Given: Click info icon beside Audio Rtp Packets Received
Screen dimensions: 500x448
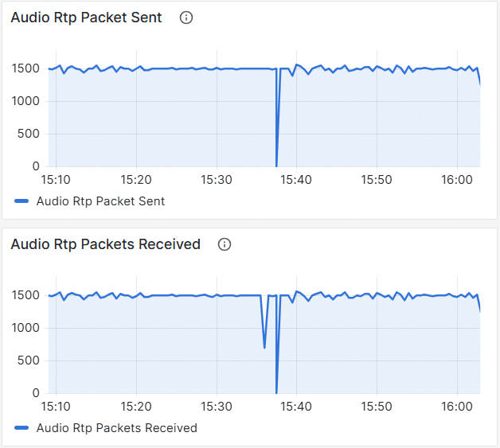Looking at the screenshot, I should [225, 244].
